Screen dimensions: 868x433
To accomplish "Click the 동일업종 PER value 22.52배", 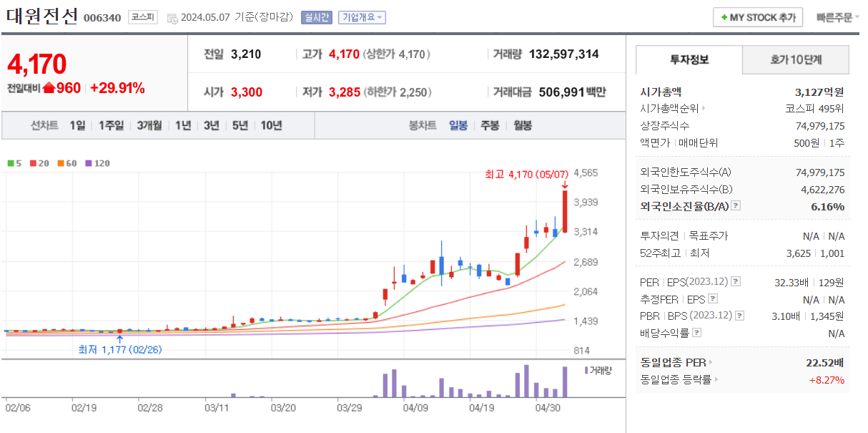I will (x=826, y=362).
